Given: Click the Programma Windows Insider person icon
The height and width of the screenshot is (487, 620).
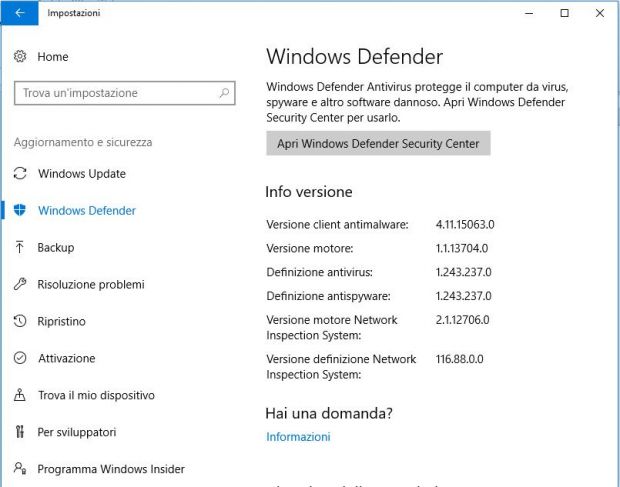Looking at the screenshot, I should click(x=20, y=469).
